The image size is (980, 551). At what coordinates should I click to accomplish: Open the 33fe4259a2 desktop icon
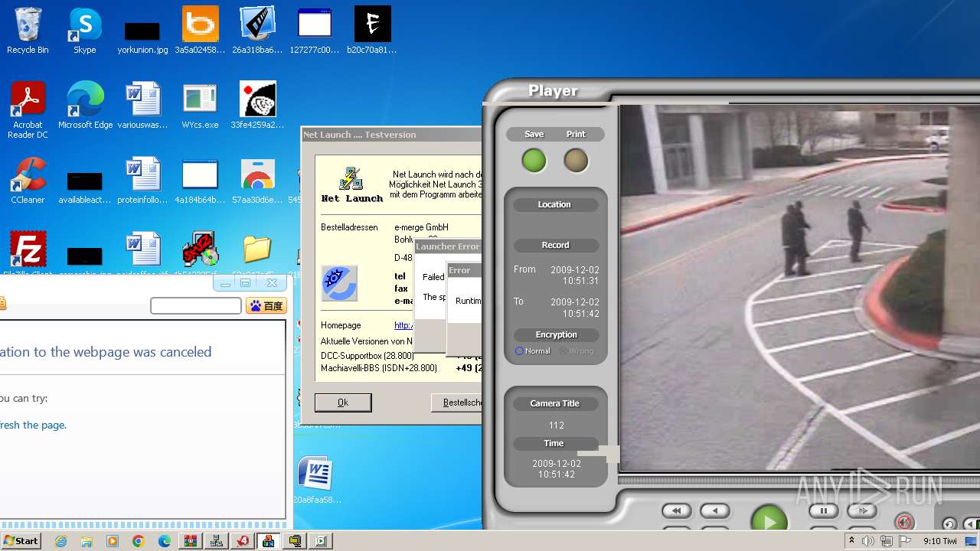click(x=257, y=106)
